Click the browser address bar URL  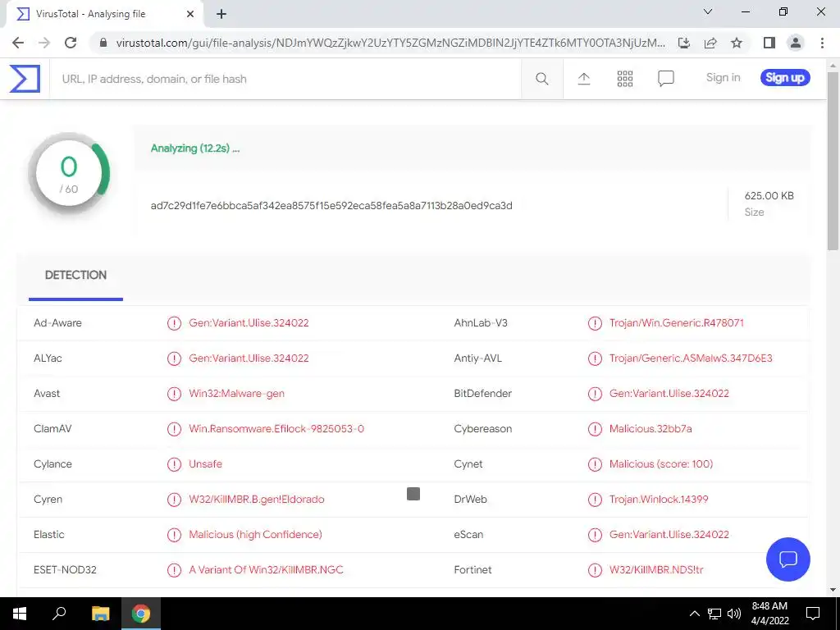coord(390,43)
